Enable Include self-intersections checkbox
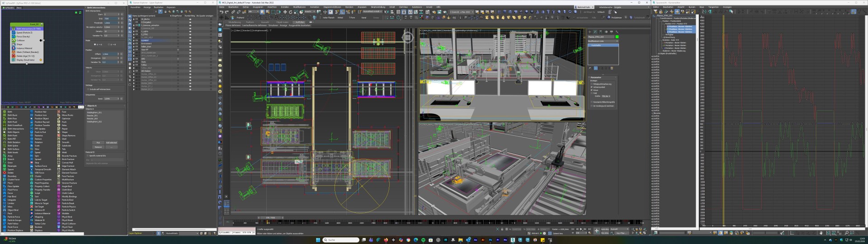The image size is (868, 244). [x=88, y=89]
